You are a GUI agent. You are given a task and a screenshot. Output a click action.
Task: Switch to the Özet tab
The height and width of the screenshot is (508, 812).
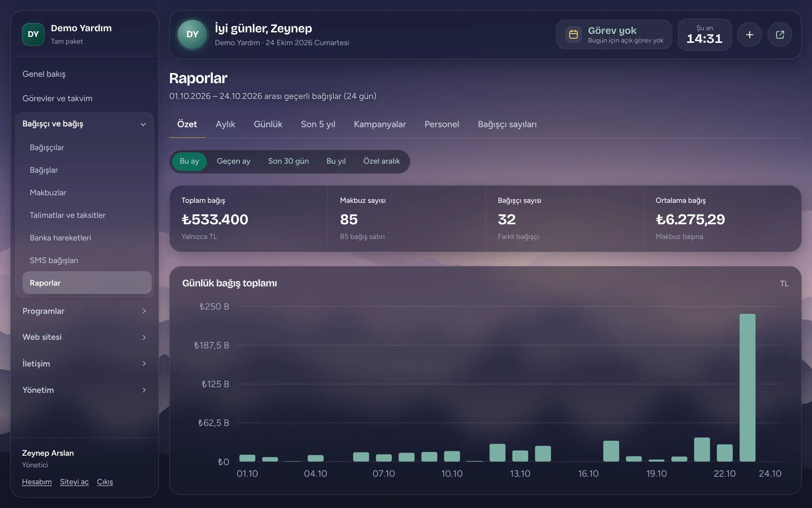coord(187,125)
